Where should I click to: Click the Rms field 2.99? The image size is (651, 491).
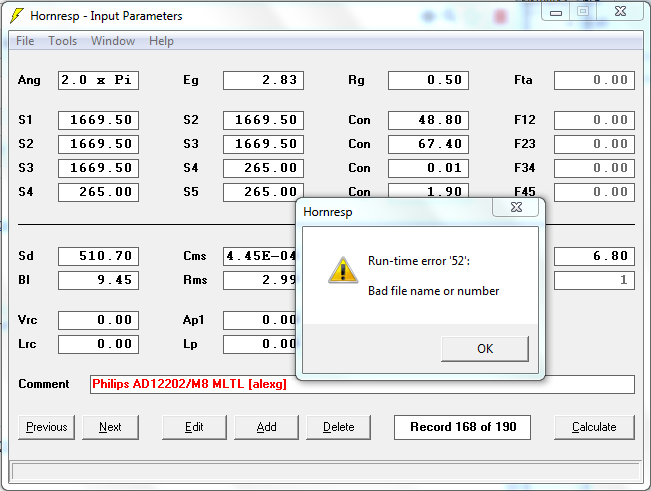[x=259, y=280]
